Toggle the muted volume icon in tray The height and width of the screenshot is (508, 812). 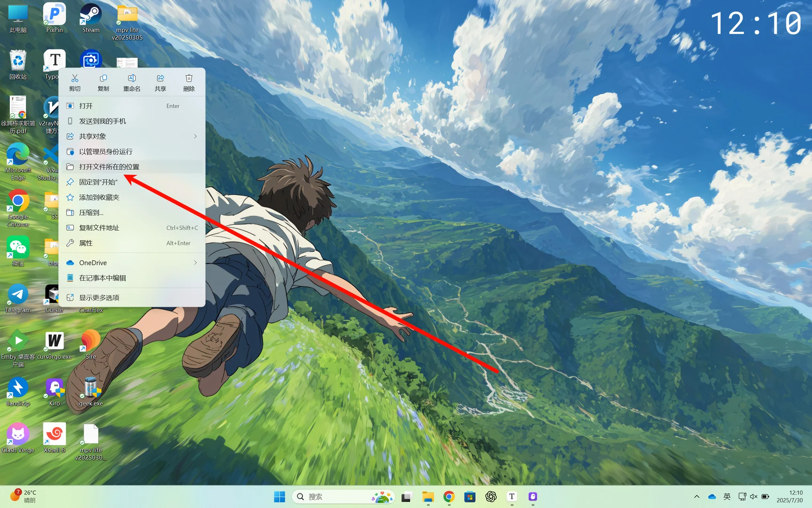(x=754, y=497)
